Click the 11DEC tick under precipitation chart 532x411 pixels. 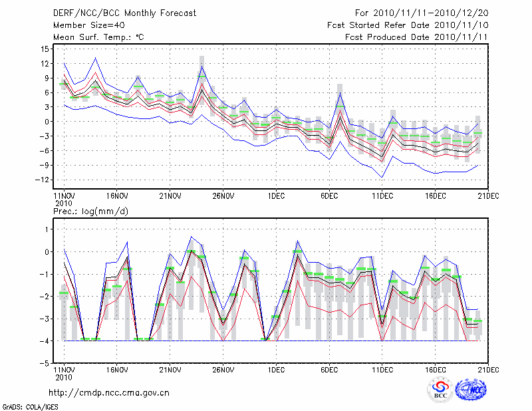point(382,368)
